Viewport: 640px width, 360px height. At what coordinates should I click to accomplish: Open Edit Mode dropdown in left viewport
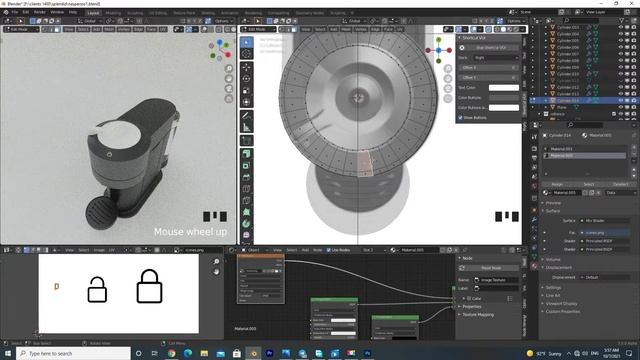pos(21,29)
